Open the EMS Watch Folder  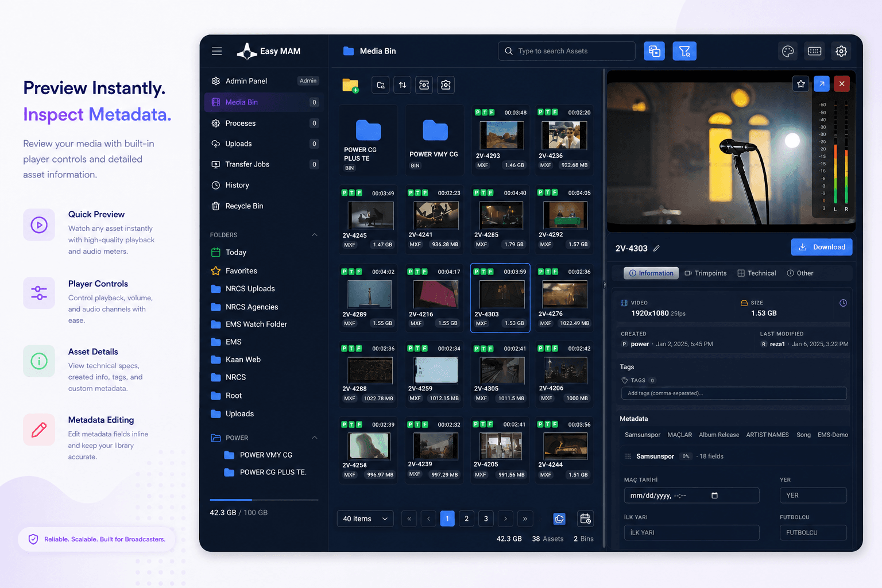tap(256, 324)
